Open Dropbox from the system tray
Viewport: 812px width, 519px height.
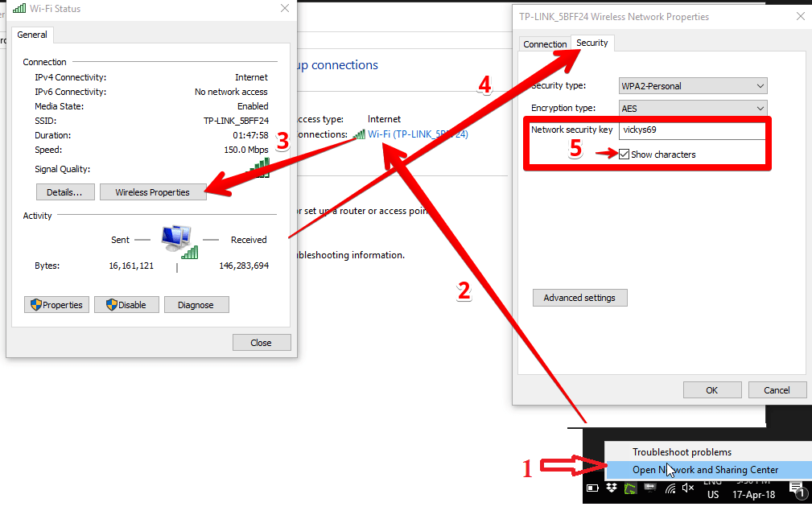612,488
